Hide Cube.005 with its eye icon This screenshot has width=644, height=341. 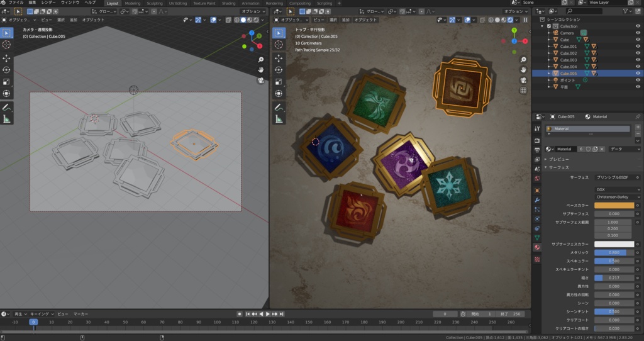coord(638,74)
